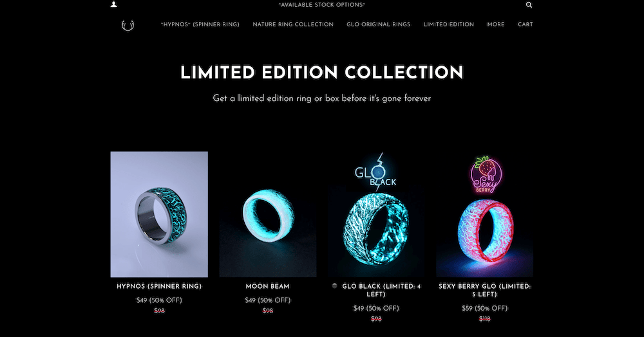
Task: Open the Cart
Action: [x=526, y=24]
